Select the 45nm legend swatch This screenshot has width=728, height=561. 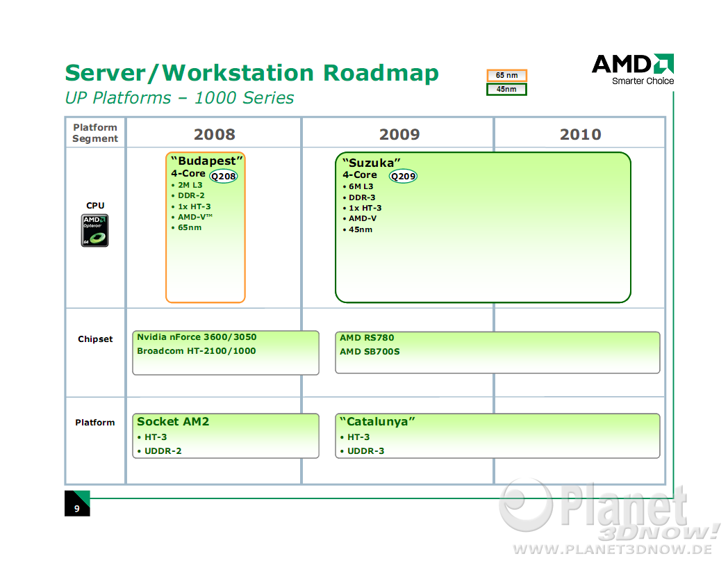pos(506,89)
